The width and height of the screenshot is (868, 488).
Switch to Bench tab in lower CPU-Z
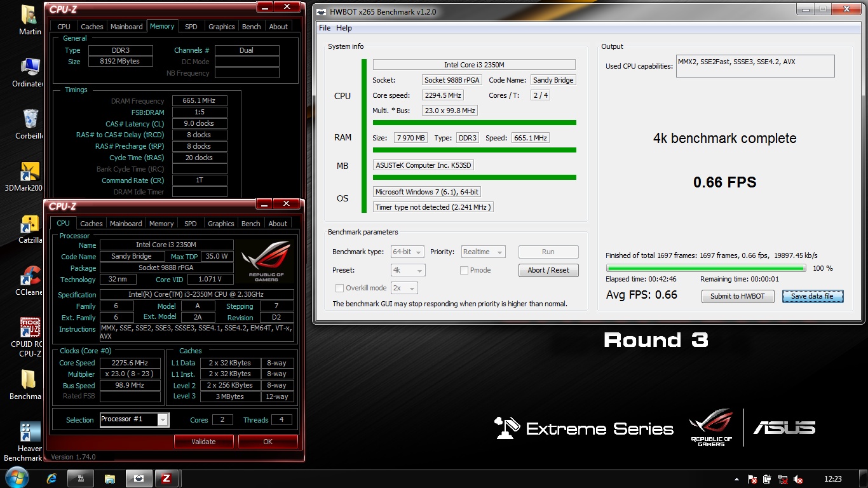point(250,224)
